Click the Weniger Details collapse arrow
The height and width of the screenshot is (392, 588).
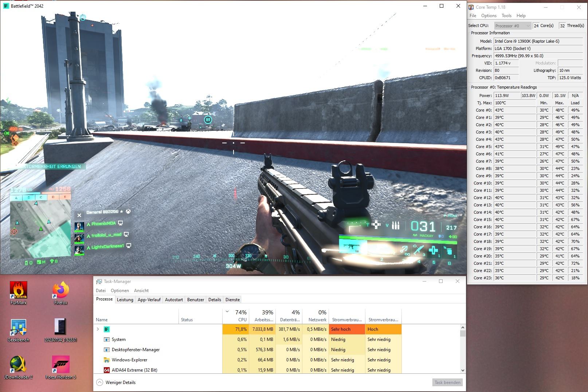(99, 382)
